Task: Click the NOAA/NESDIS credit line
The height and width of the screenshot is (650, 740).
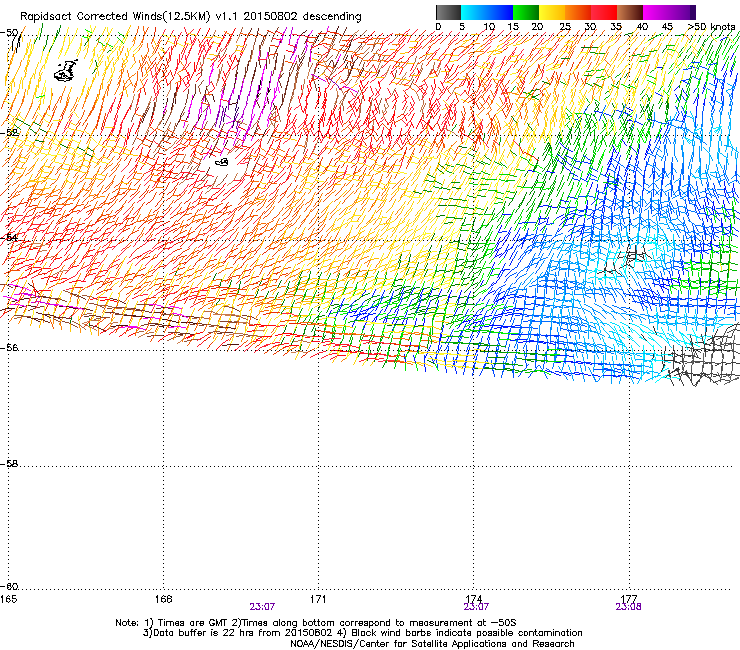Action: coord(432,644)
